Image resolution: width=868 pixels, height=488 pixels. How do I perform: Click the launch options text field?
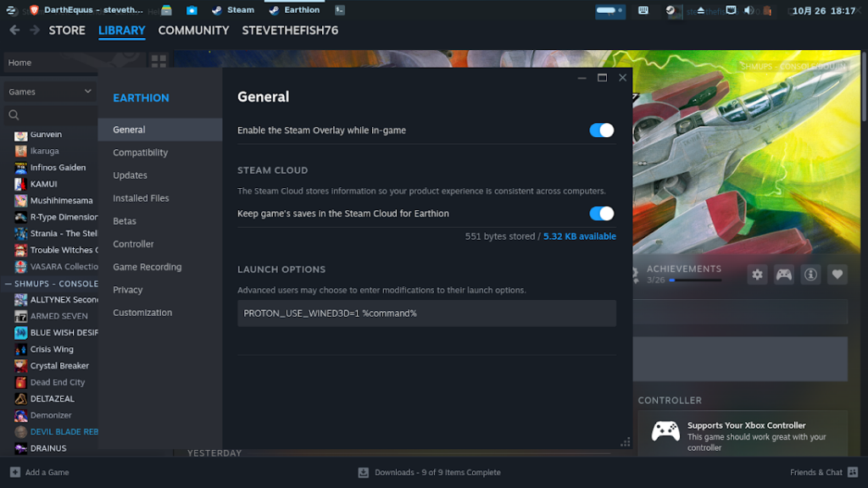pos(426,313)
